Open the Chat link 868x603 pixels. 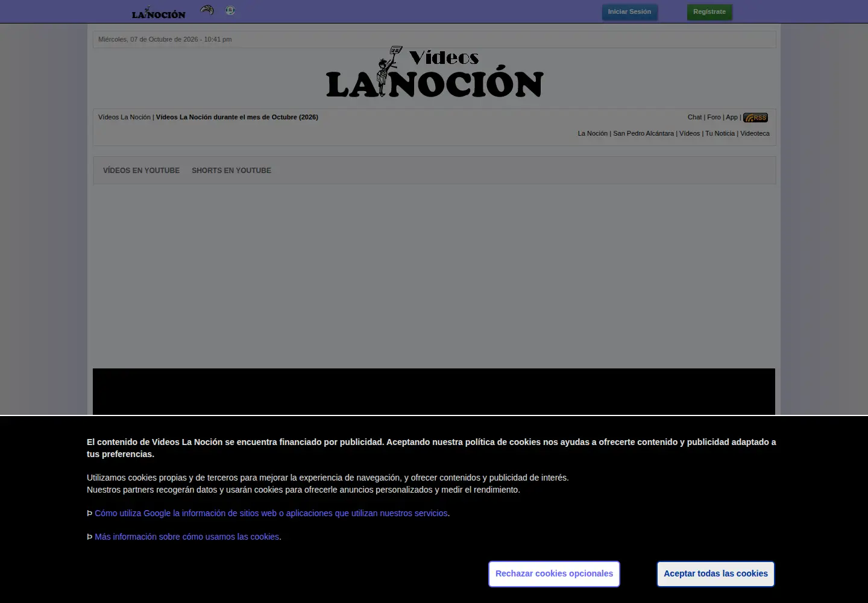[694, 117]
